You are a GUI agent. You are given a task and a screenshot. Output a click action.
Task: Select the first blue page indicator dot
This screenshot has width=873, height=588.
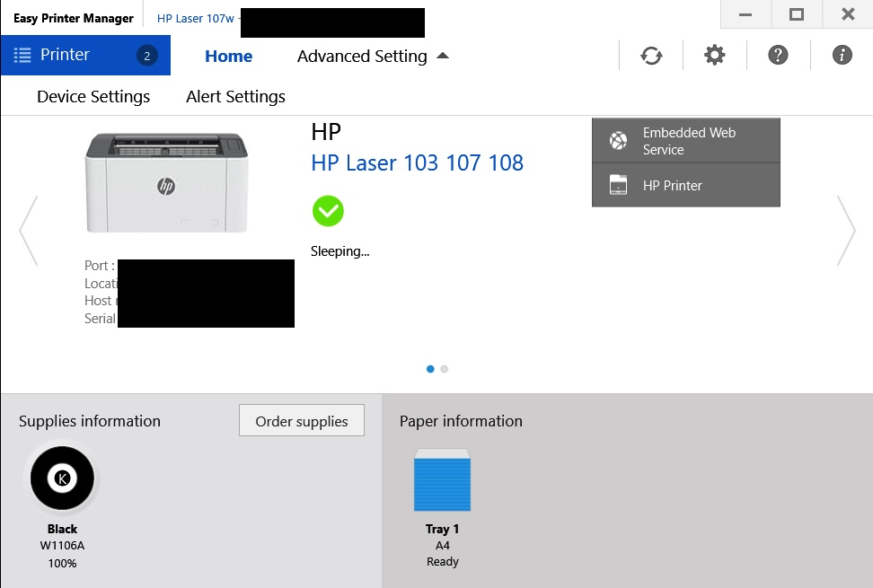point(430,369)
